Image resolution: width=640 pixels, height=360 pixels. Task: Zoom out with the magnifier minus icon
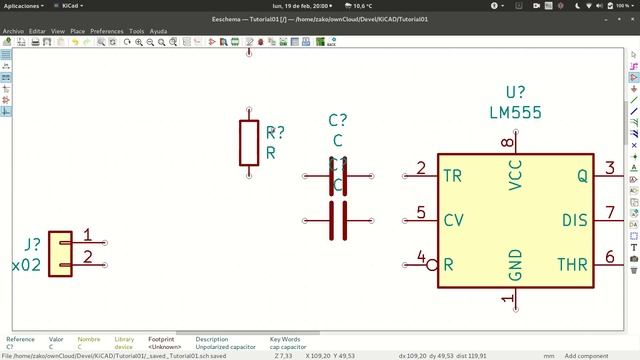[x=150, y=42]
